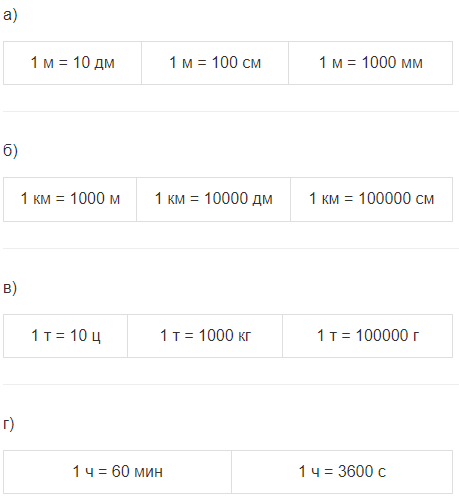Click the cell '1 км = 10000 дм'
The image size is (459, 501).
(214, 199)
